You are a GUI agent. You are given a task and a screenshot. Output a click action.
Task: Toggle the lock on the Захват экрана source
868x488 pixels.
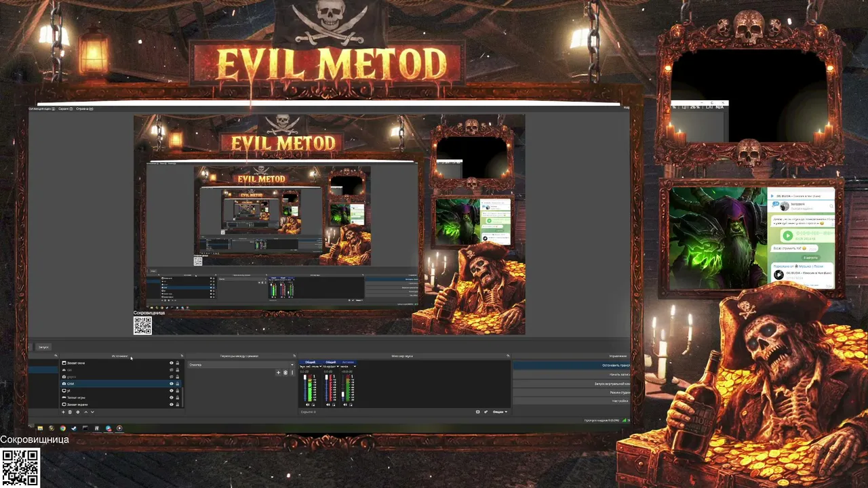(178, 405)
